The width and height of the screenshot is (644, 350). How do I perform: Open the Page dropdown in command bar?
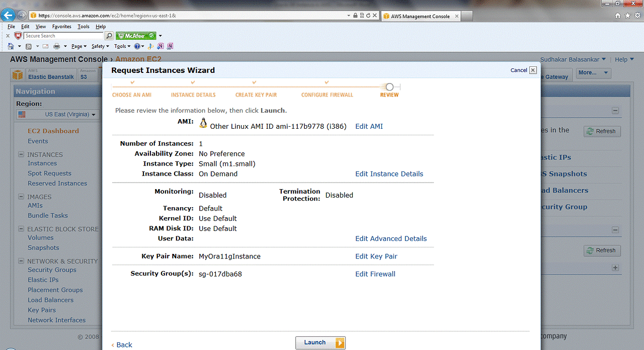78,46
